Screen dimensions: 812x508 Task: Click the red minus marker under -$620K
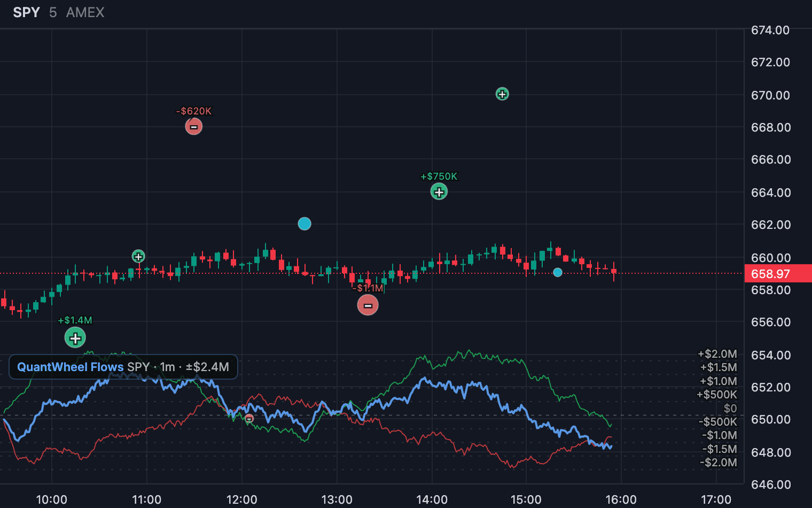pos(194,127)
